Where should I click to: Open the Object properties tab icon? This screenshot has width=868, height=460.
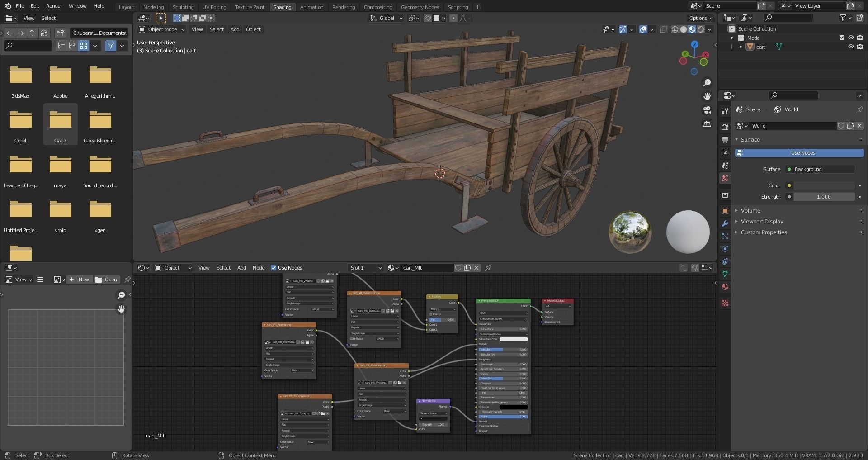[725, 211]
